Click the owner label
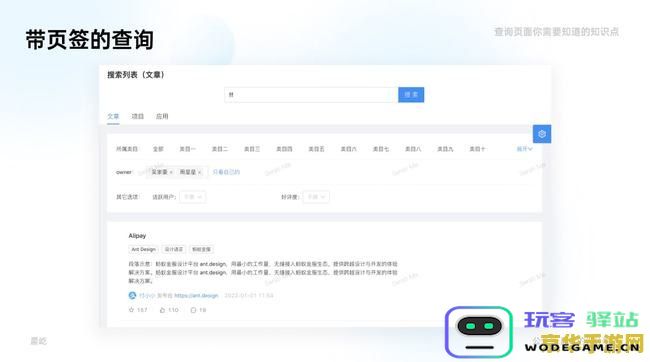The height and width of the screenshot is (362, 650). pyautogui.click(x=124, y=172)
